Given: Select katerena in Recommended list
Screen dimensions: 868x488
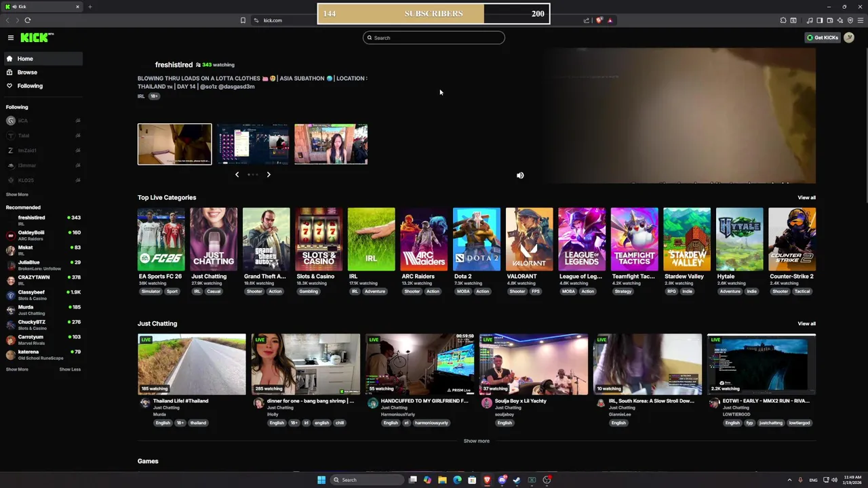Looking at the screenshot, I should click(42, 354).
